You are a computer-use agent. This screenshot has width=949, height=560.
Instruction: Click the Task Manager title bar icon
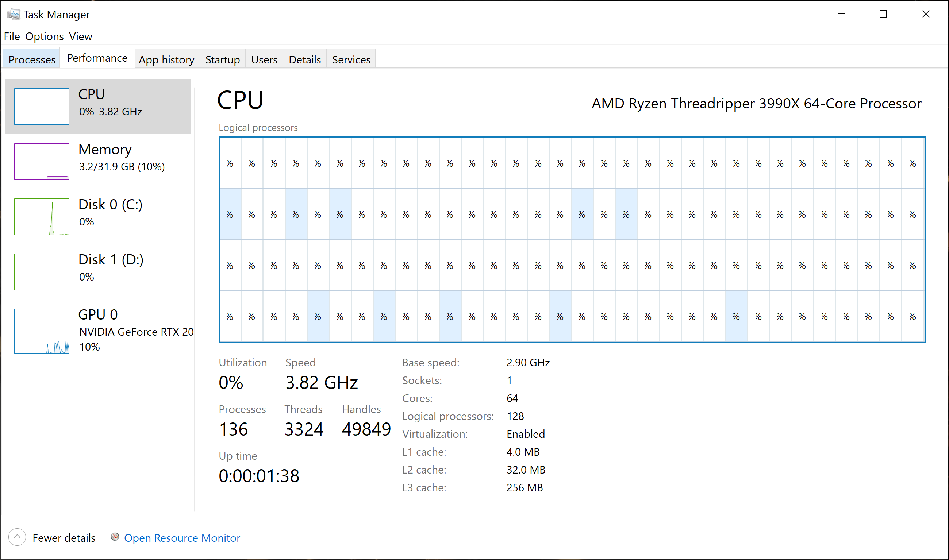click(x=14, y=14)
